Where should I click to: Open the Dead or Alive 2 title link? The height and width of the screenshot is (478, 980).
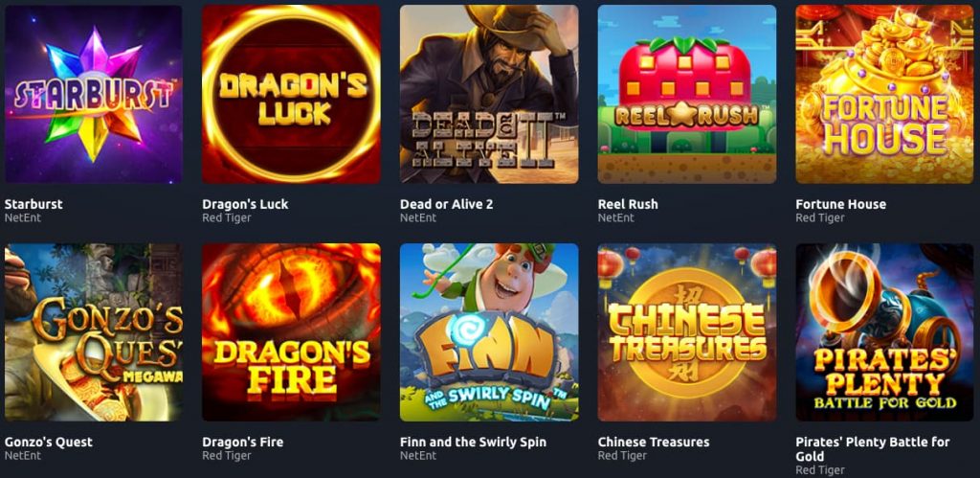pos(444,204)
